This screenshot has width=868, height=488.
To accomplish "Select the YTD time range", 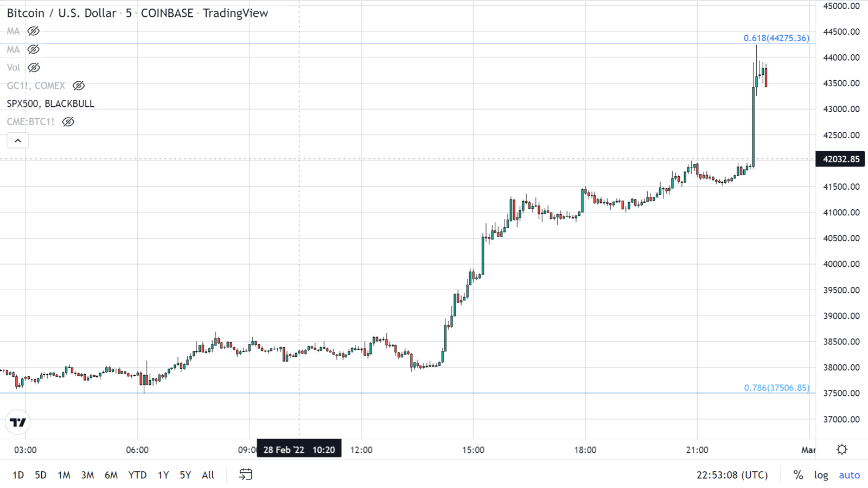I will [137, 475].
